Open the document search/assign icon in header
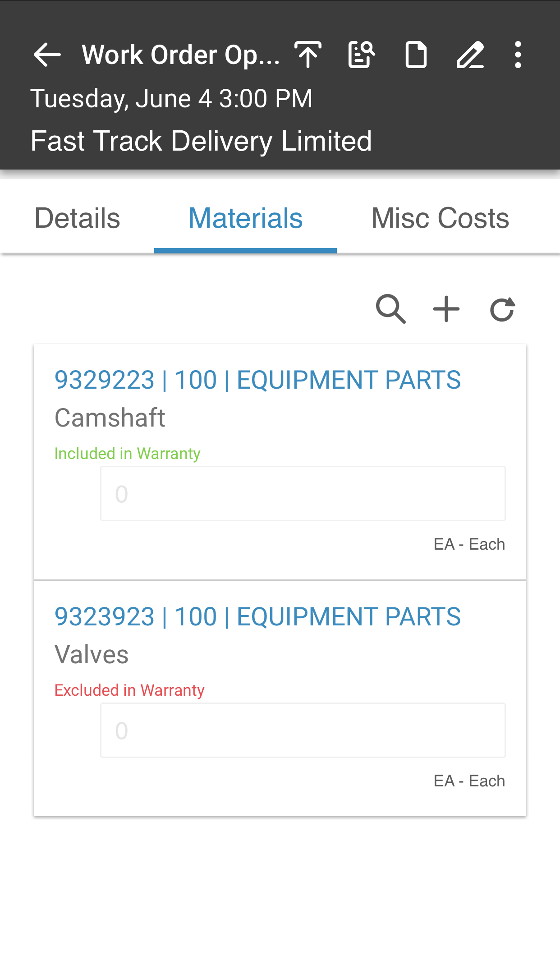The width and height of the screenshot is (560, 969). pyautogui.click(x=362, y=55)
